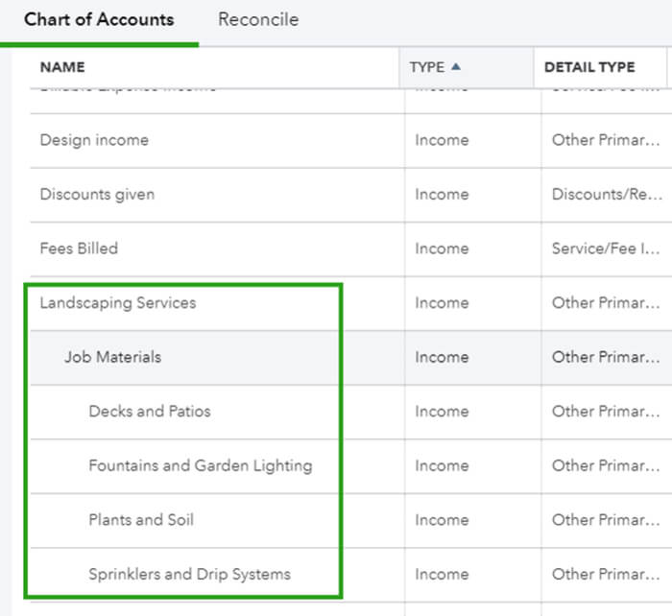Click detail type in Decks and Patios row
Screen dimensions: 672x616
[x=606, y=412]
